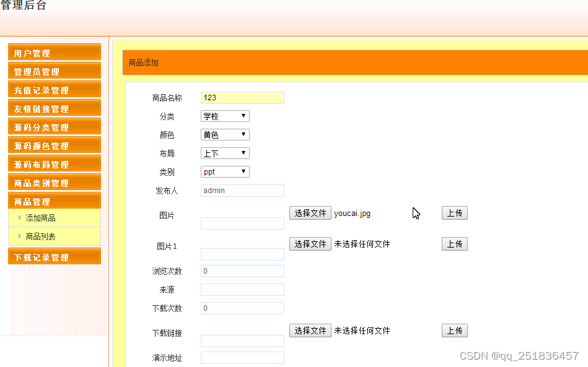Focus the 演示地址 input field
Screen dimensions: 588x367
point(242,358)
